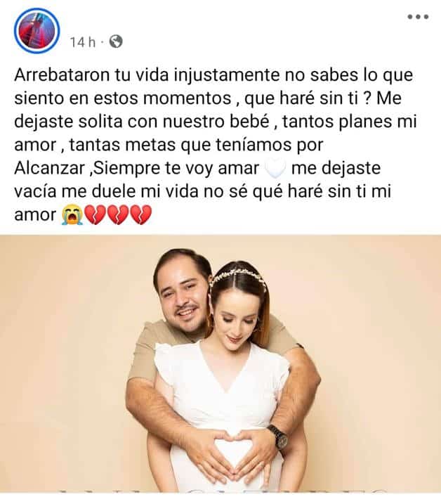441x504 pixels.
Task: Click the cropped caption at photo bottom
Action: coord(222,491)
